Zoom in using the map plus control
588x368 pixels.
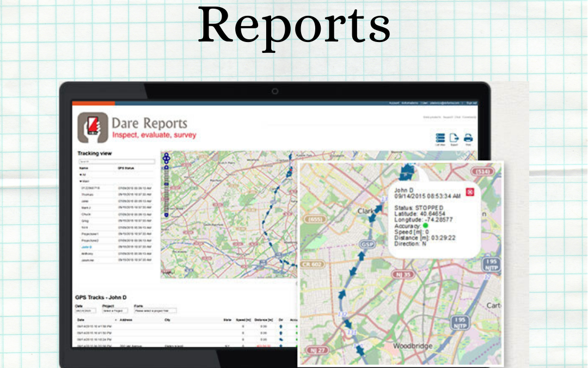[x=166, y=166]
